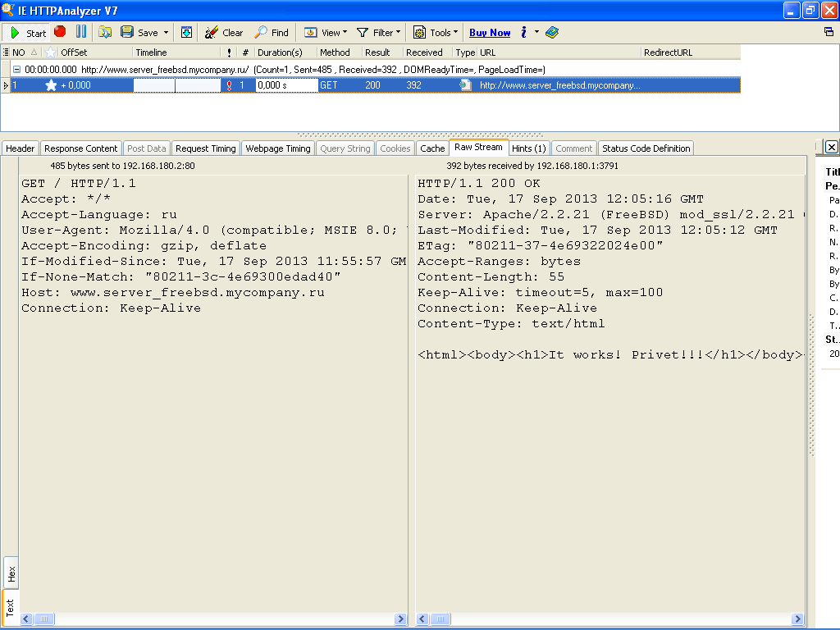Switch raw stream to Hex view
This screenshot has height=630, width=840.
pos(11,573)
